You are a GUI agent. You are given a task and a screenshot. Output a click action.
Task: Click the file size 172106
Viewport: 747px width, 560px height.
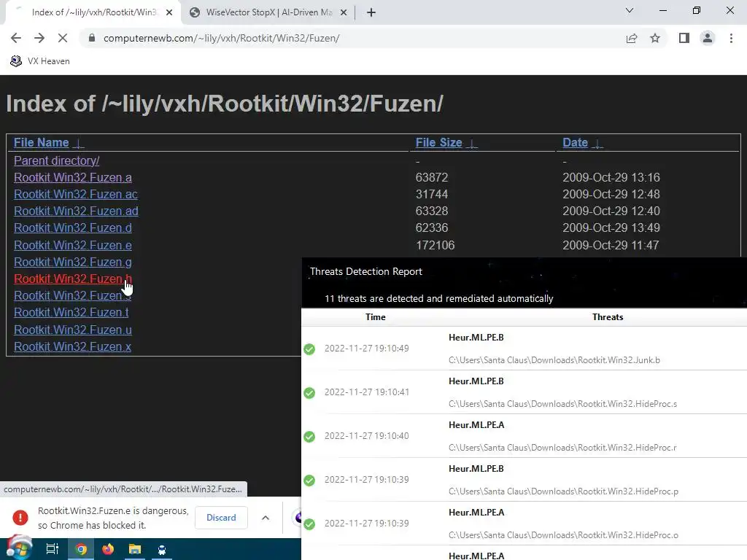(435, 245)
